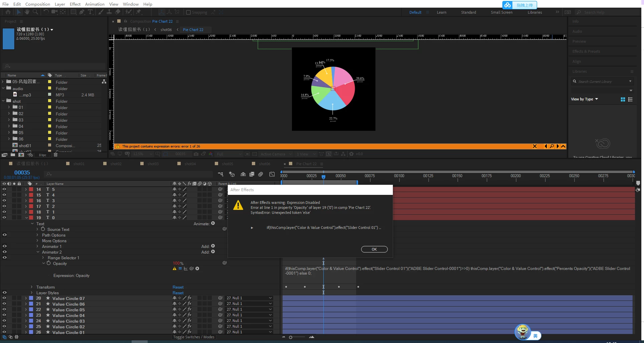Viewport: 644px width, 343px height.
Task: Enable the Snapping checkbox
Action: (188, 12)
